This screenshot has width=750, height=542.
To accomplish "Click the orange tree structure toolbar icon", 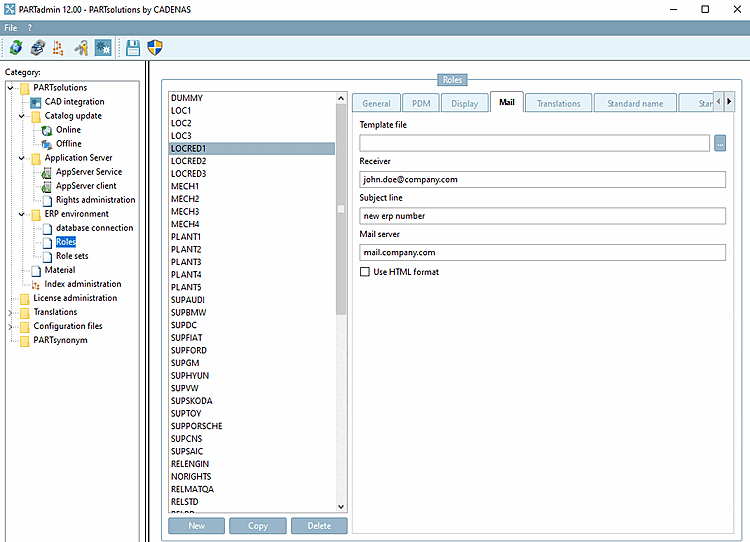I will click(58, 47).
